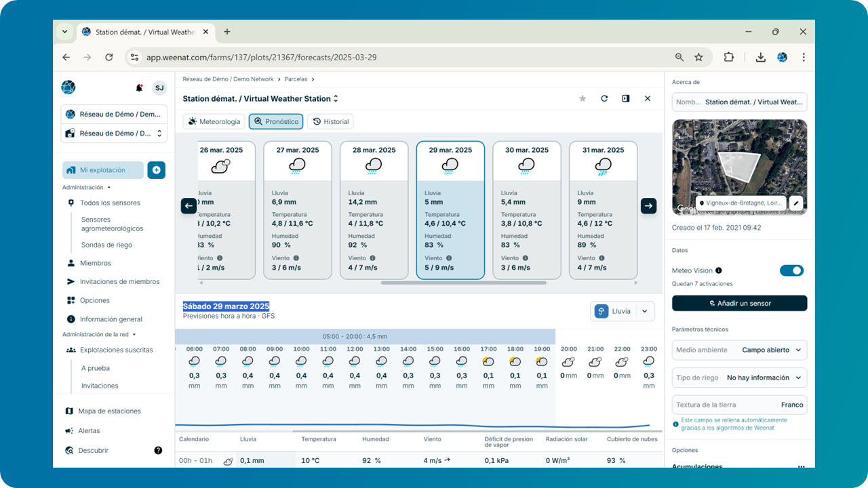
Task: Reload the browser page
Action: click(108, 58)
